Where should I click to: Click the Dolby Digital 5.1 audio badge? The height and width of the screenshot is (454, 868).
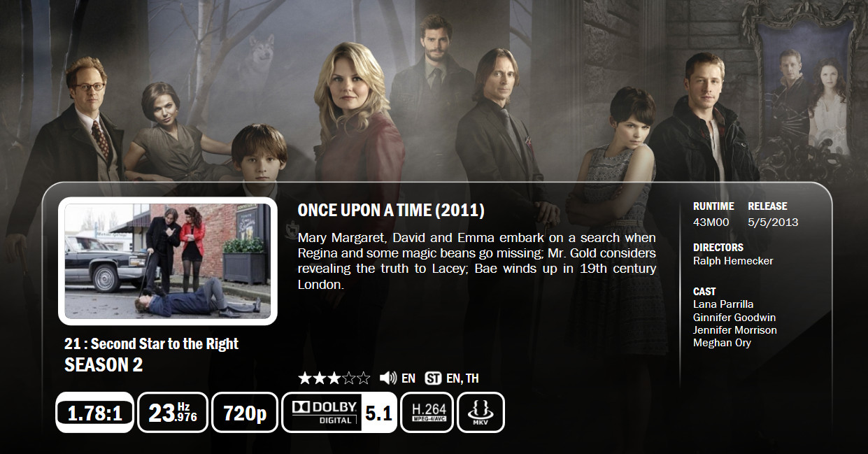pyautogui.click(x=339, y=413)
